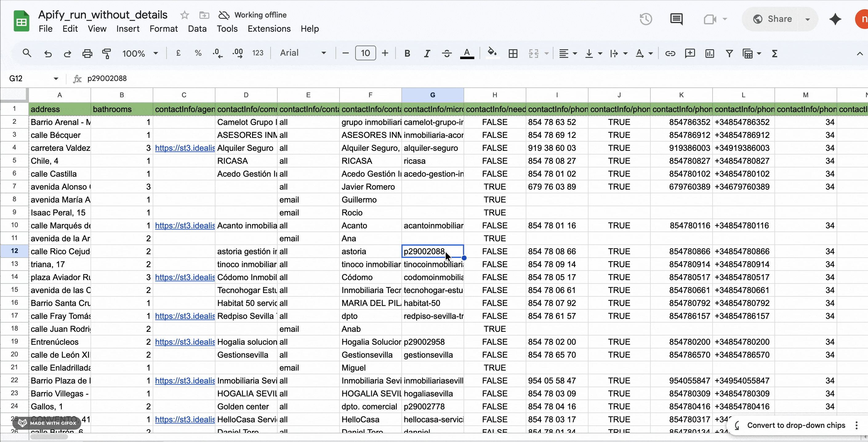This screenshot has height=442, width=868.
Task: Open the Edit menu
Action: pyautogui.click(x=70, y=29)
